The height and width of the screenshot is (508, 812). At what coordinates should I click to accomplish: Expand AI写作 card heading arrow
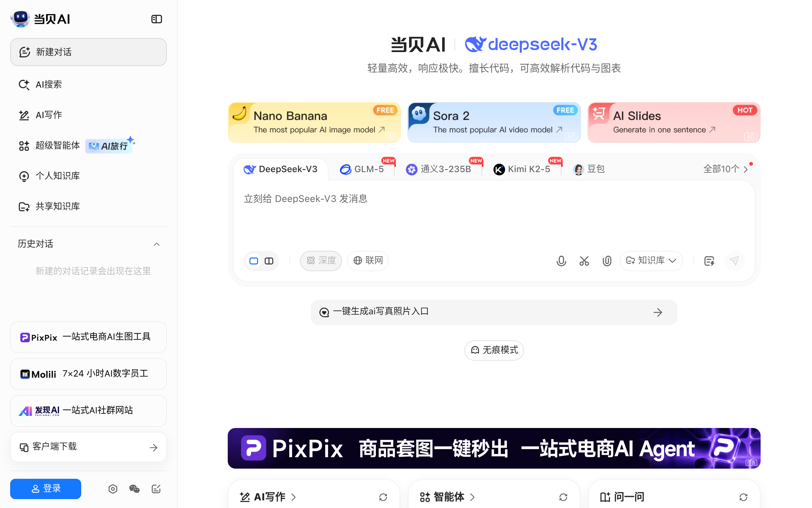293,497
